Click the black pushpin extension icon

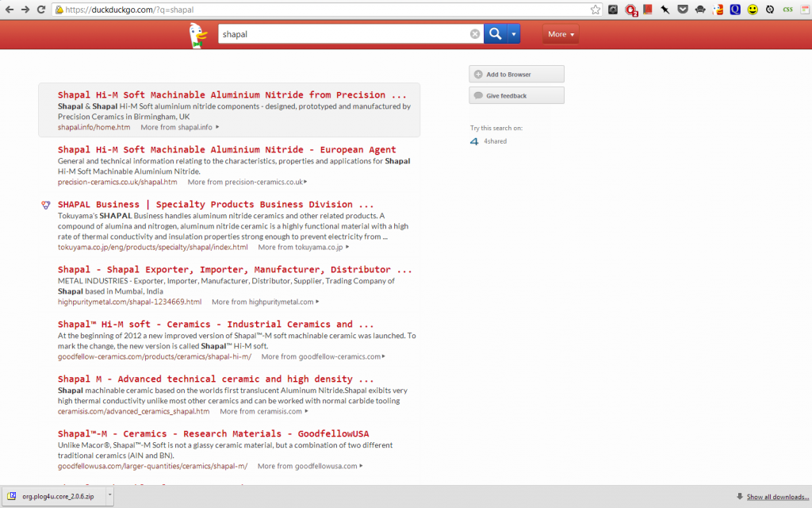coord(665,10)
